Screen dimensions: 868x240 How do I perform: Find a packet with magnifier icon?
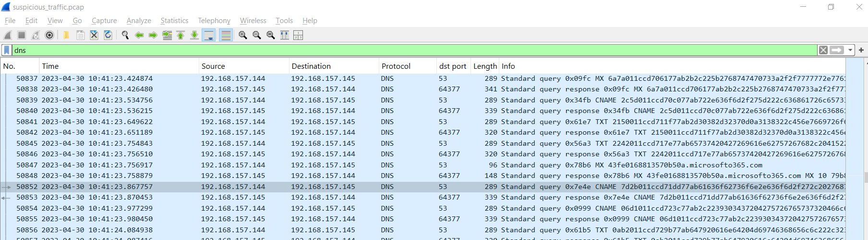coord(125,35)
